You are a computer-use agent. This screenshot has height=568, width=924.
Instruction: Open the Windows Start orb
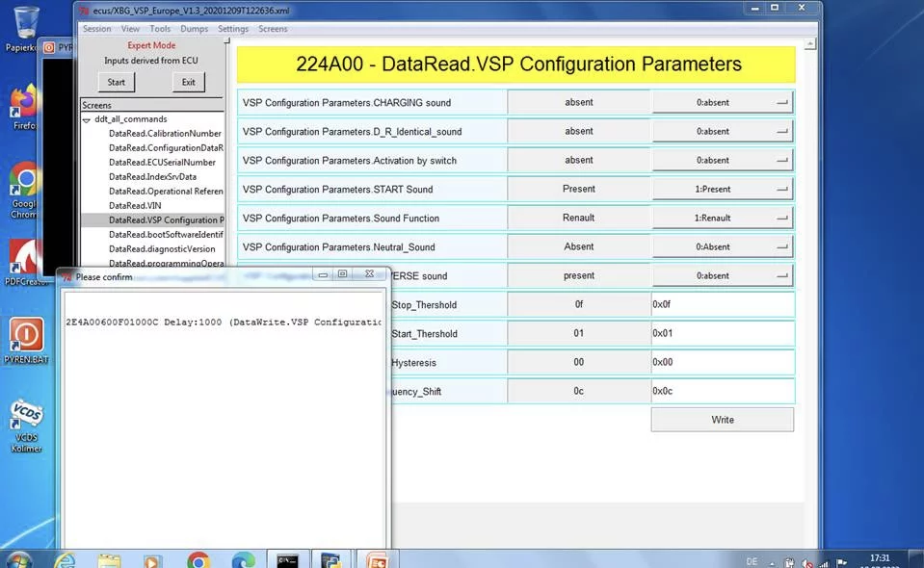click(x=17, y=560)
